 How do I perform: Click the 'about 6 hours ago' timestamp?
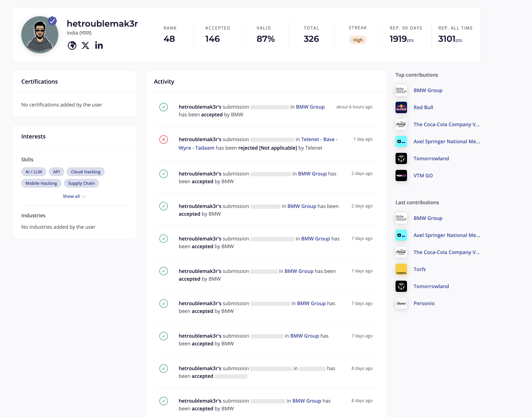point(354,107)
